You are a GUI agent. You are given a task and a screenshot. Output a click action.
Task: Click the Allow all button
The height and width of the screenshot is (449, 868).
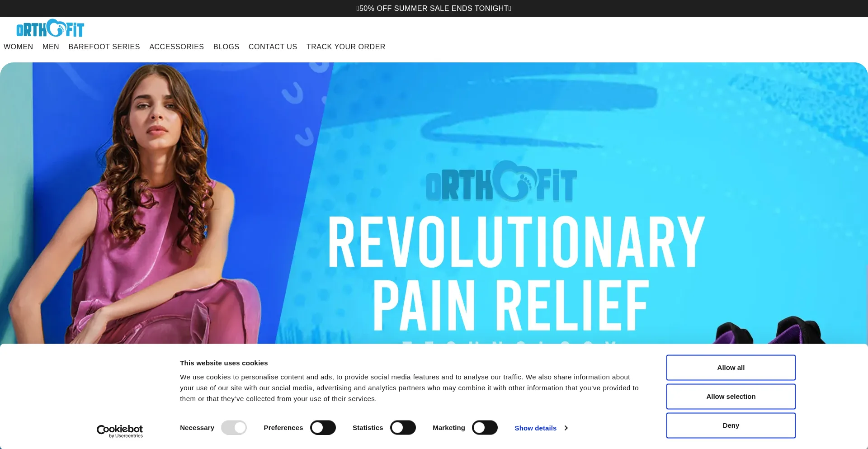click(731, 368)
